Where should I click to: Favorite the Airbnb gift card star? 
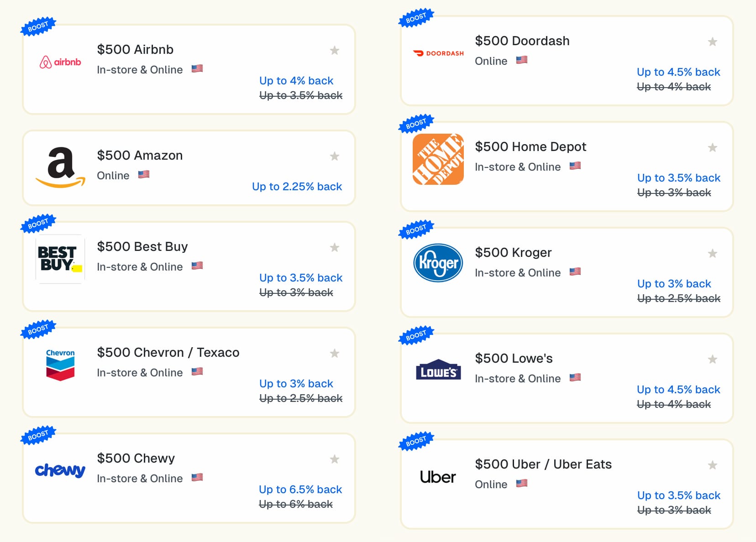click(335, 51)
